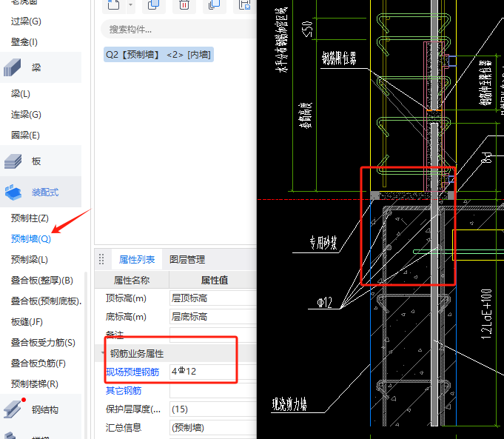Select 叠合板(预制底板) item
Viewport: 504px width, 439px height.
tap(46, 301)
